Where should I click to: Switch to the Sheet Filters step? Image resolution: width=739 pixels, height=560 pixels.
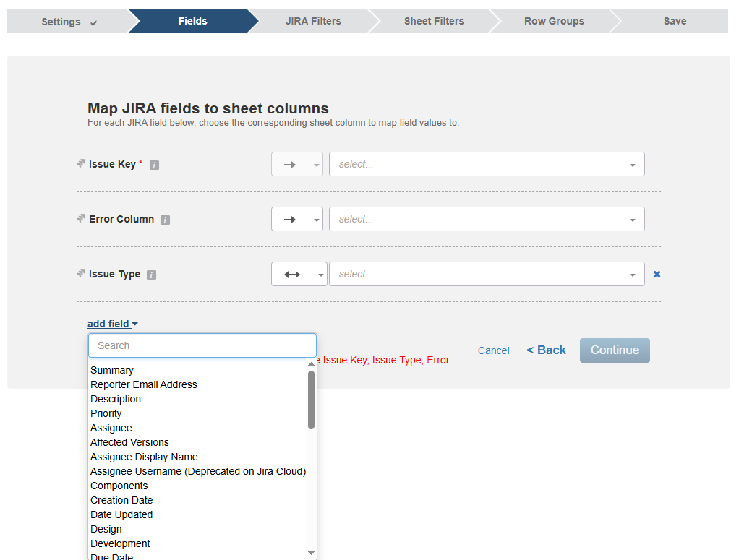[434, 21]
